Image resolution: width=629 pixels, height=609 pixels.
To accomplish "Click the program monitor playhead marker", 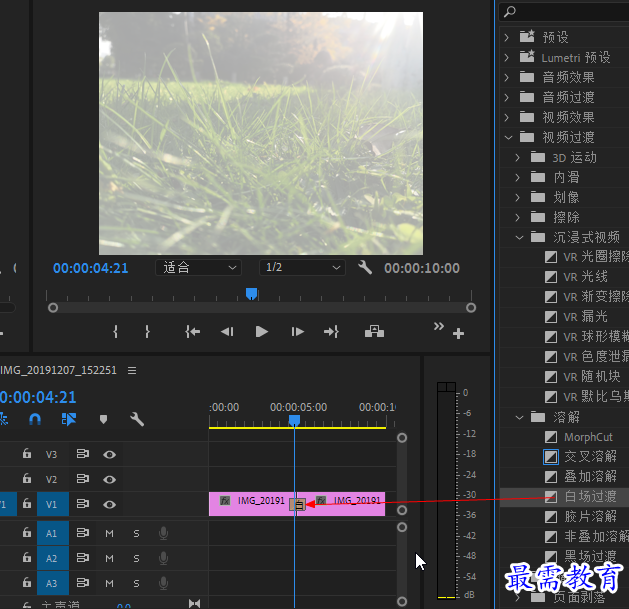I will (252, 294).
